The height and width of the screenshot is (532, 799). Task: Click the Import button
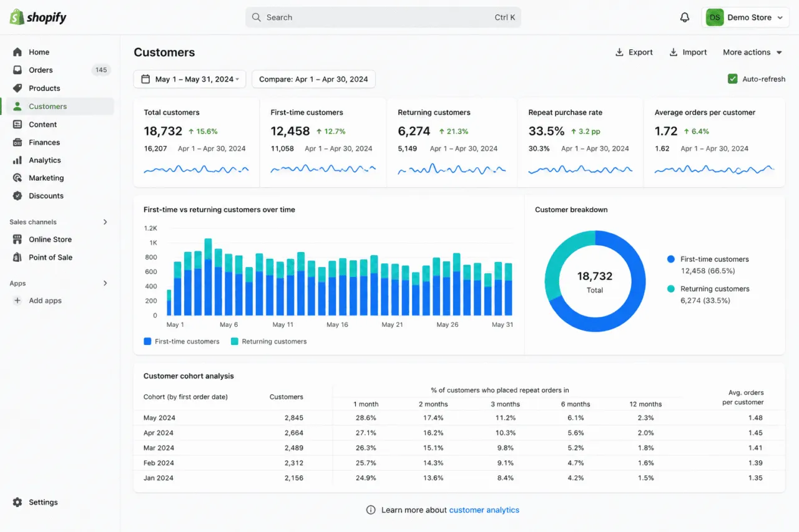pos(688,52)
